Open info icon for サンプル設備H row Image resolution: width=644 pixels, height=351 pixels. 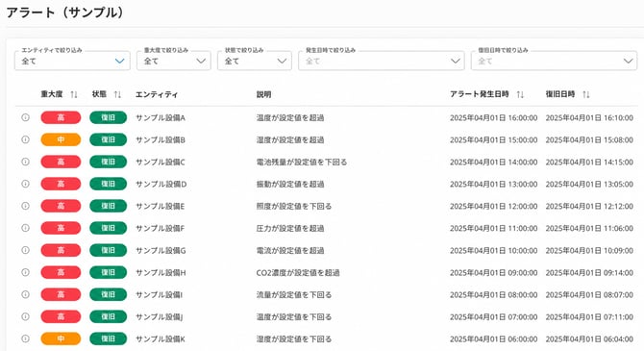click(25, 272)
